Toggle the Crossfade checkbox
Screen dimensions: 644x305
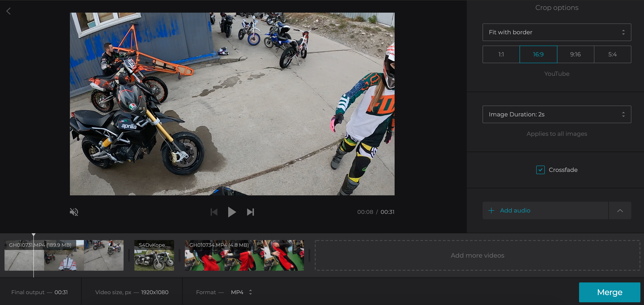pyautogui.click(x=540, y=170)
